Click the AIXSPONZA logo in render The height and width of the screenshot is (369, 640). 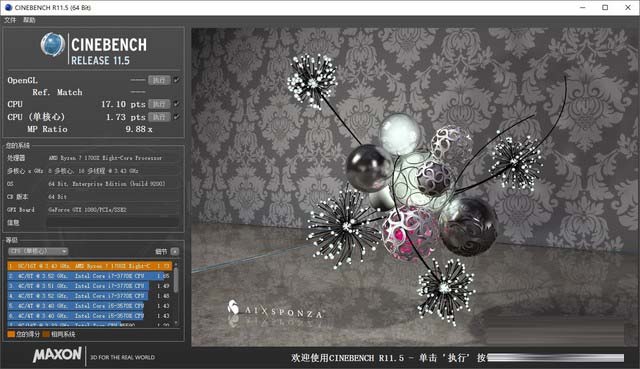click(276, 310)
